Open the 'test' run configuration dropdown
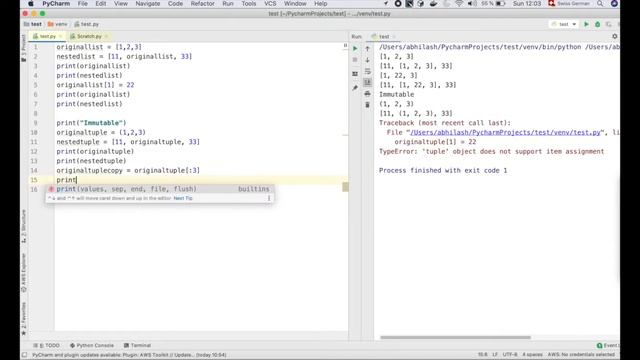Viewport: 640px width, 360px height. coord(564,24)
